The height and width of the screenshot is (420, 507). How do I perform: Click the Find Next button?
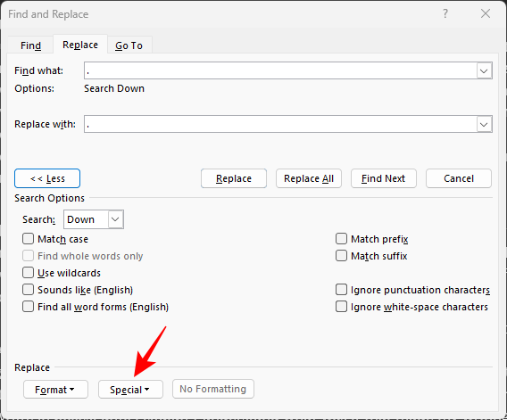(x=384, y=178)
